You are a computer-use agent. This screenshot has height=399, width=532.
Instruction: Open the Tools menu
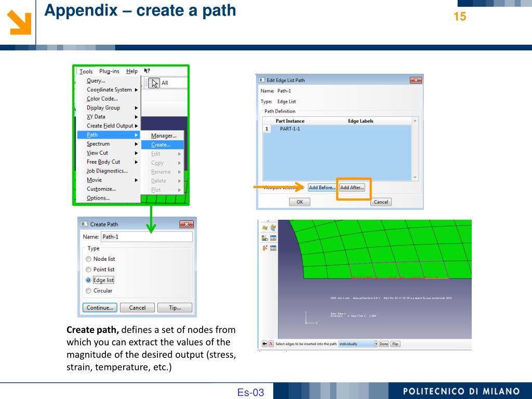click(86, 71)
